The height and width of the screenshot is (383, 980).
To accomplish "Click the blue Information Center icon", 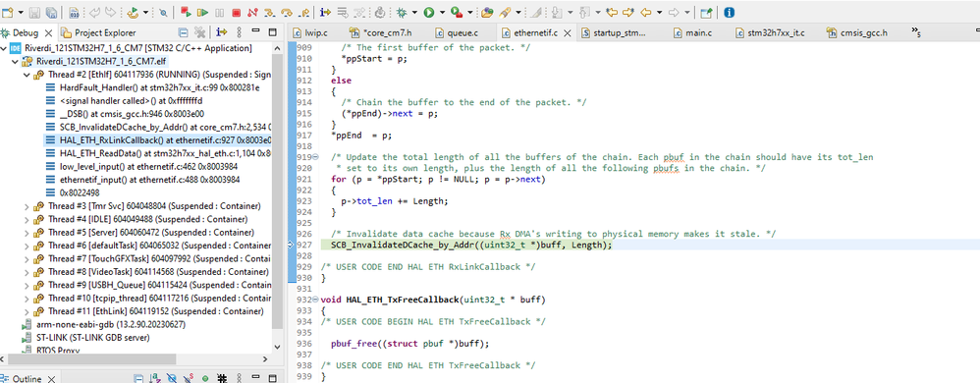I will point(729,13).
